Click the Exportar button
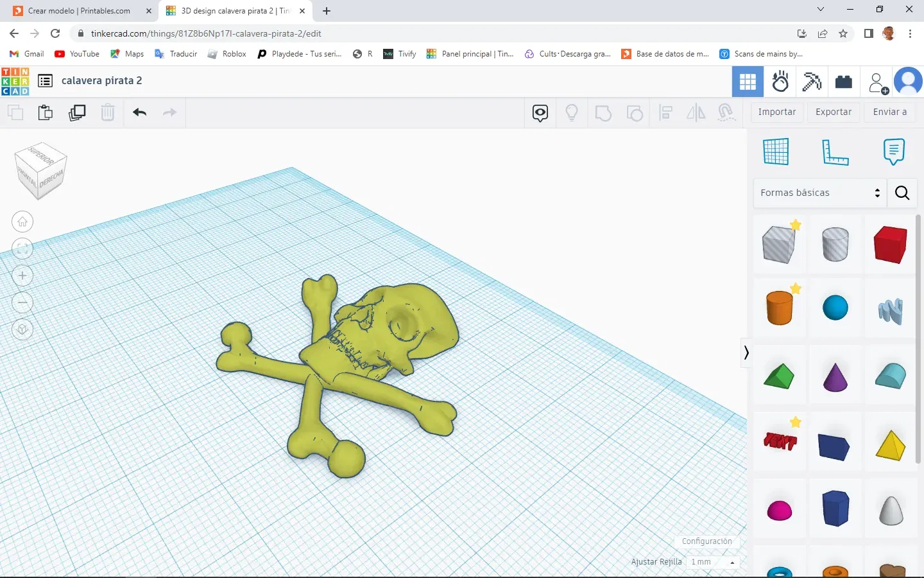Viewport: 924px width, 578px height. [833, 112]
